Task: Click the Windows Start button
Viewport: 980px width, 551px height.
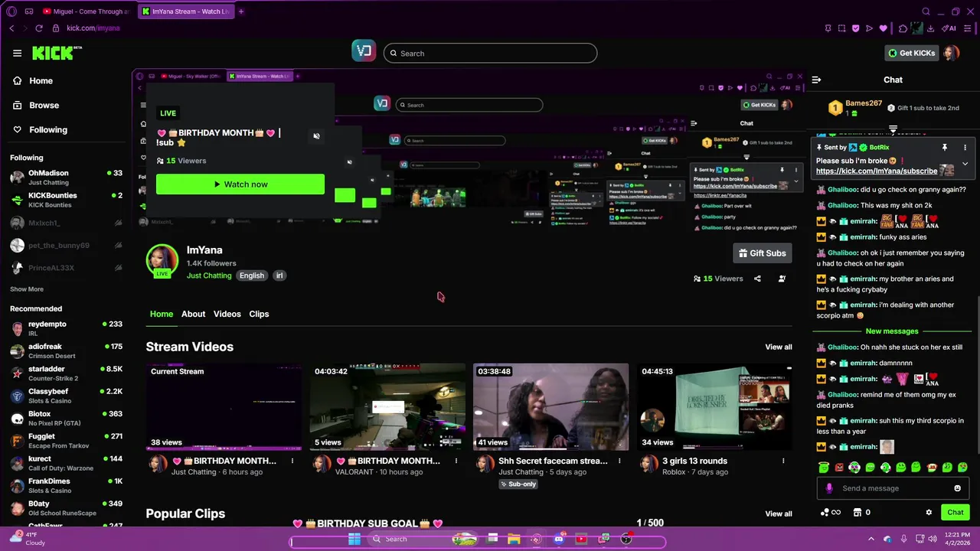Action: (x=354, y=539)
